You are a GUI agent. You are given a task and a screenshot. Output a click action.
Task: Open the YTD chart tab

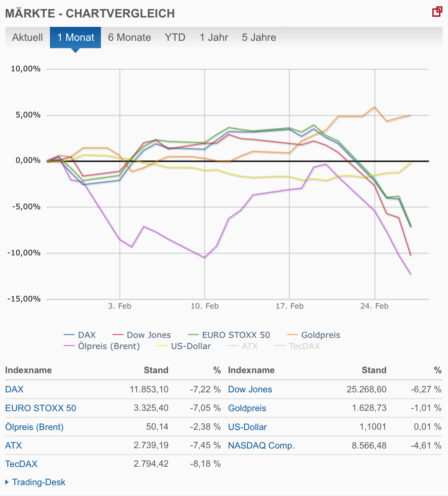175,37
